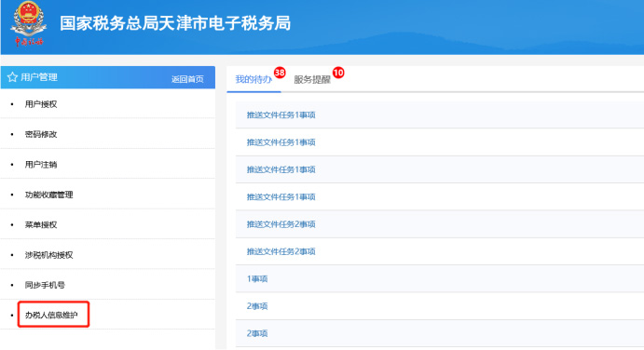
Task: Select 密码修改 in the sidebar
Action: coord(41,134)
